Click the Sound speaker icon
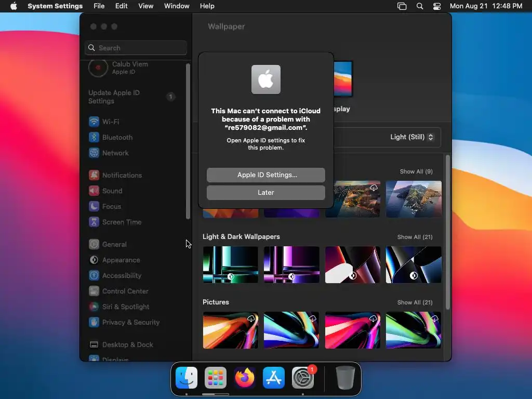 (94, 191)
